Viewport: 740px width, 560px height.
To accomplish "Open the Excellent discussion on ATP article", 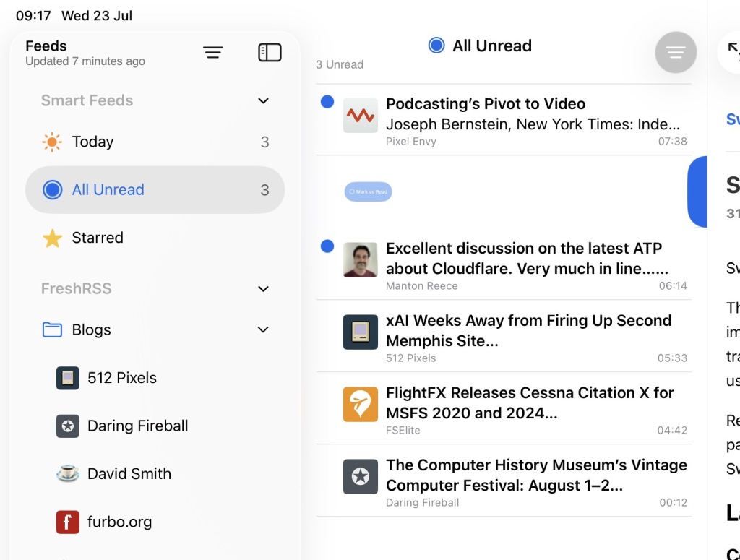I will (504, 264).
